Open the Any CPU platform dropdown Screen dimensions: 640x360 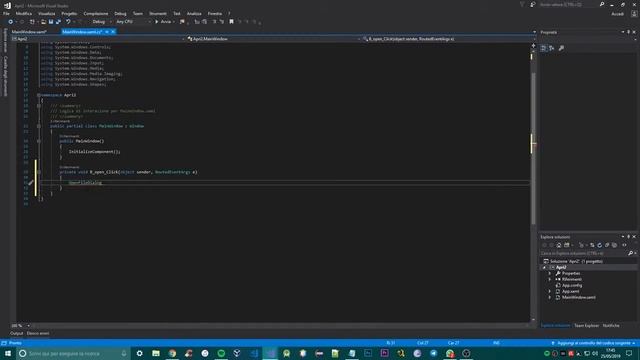coord(133,22)
